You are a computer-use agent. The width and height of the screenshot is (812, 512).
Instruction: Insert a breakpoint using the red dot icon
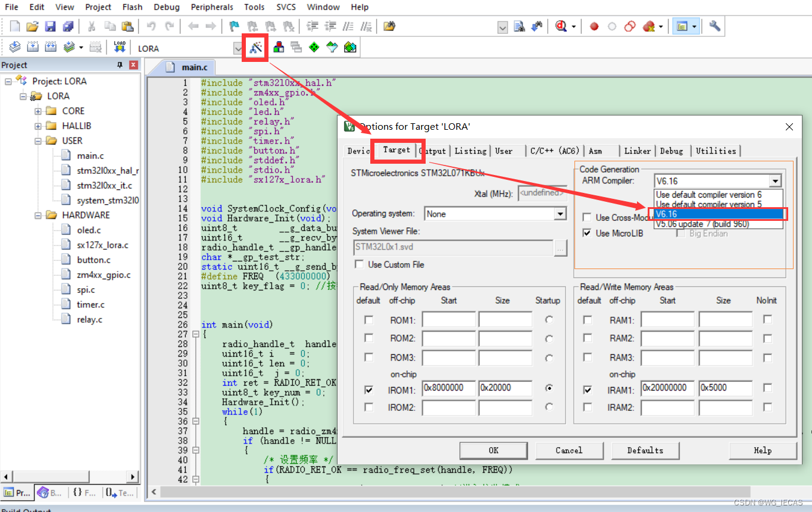click(x=594, y=26)
